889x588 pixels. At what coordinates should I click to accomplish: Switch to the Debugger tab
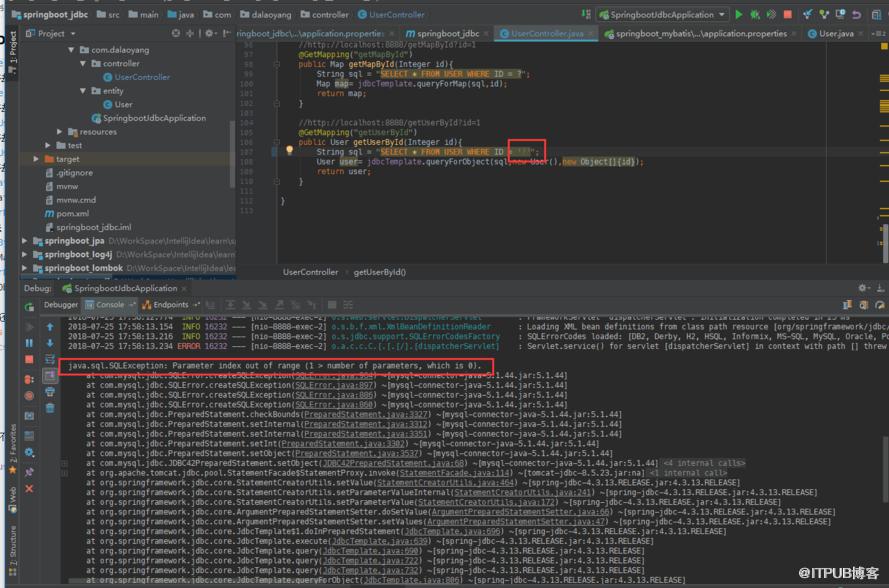pos(61,305)
